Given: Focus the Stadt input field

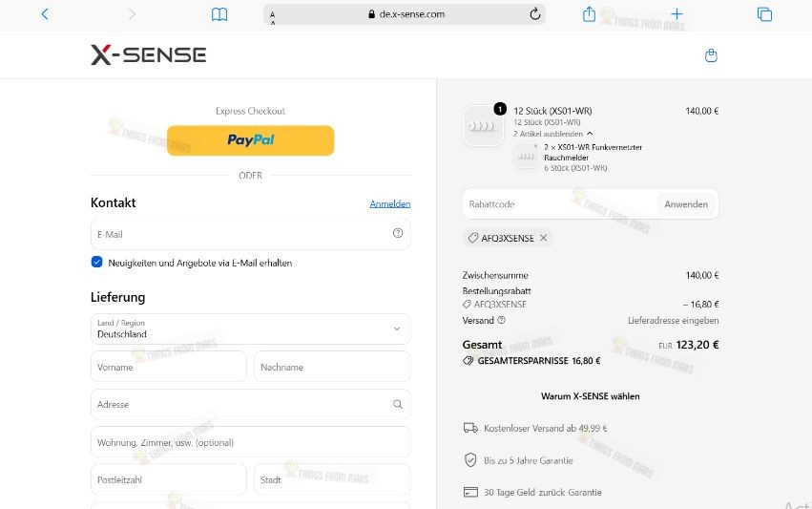Looking at the screenshot, I should tap(332, 479).
